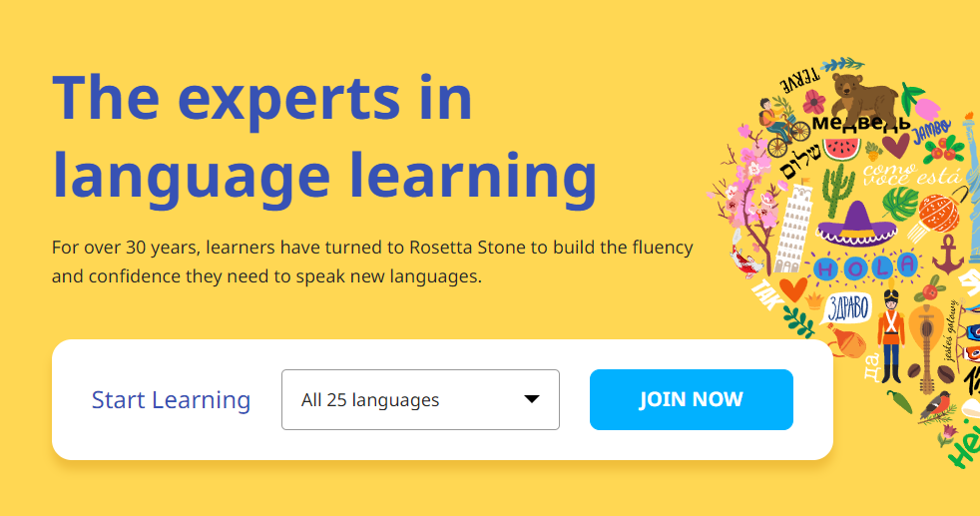Open the All 25 languages dropdown
Viewport: 980px width, 516px height.
tap(420, 400)
